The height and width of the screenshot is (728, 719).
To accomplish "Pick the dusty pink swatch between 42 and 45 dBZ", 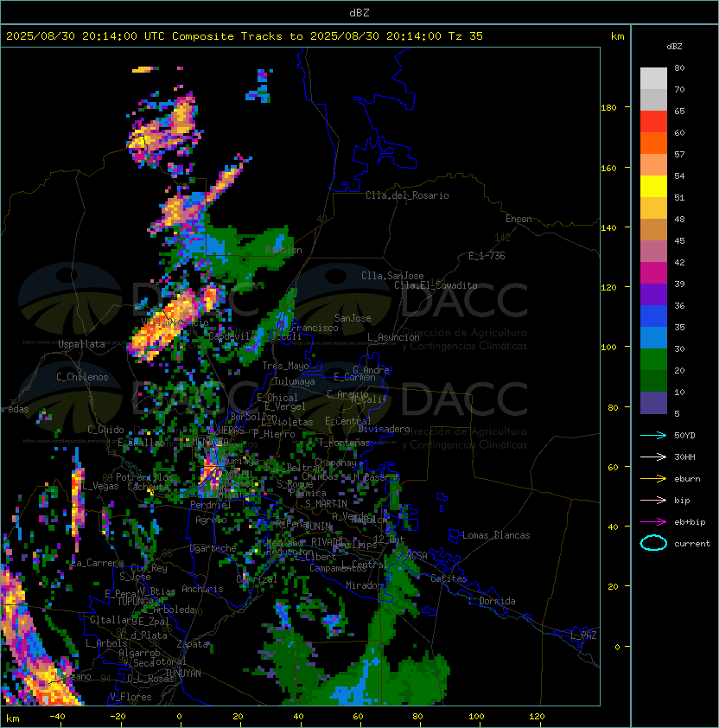I will coord(653,252).
